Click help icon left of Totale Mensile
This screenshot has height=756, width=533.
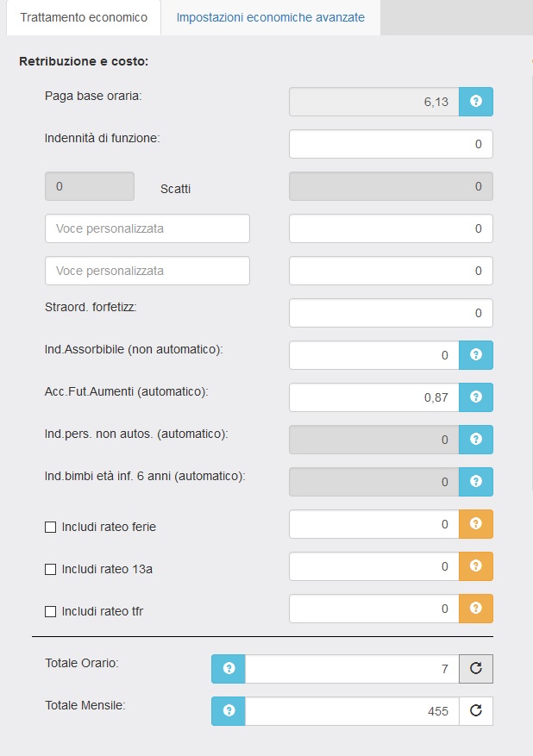click(229, 711)
